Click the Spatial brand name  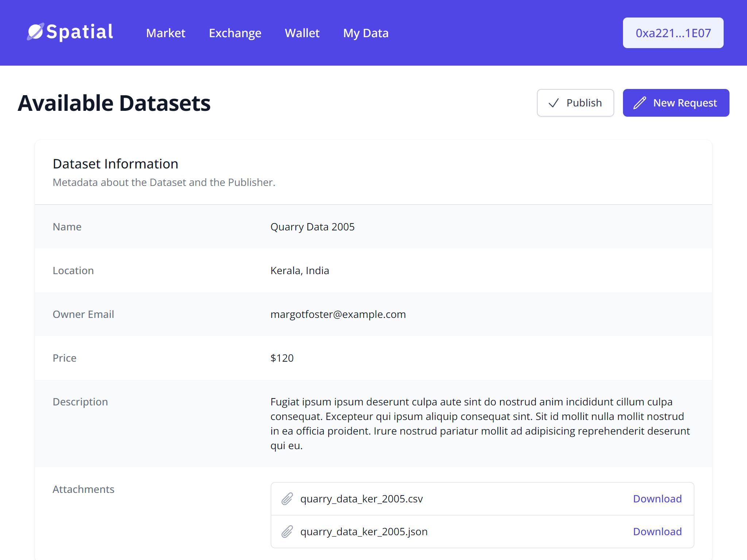point(80,32)
